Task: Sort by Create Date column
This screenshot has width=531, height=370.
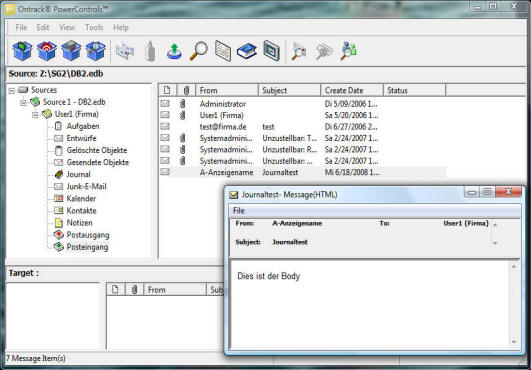Action: pyautogui.click(x=352, y=90)
